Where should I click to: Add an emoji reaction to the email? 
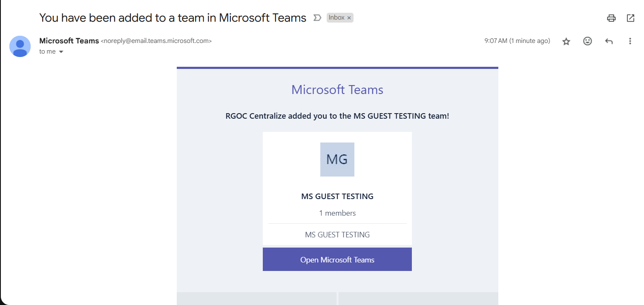pyautogui.click(x=587, y=41)
